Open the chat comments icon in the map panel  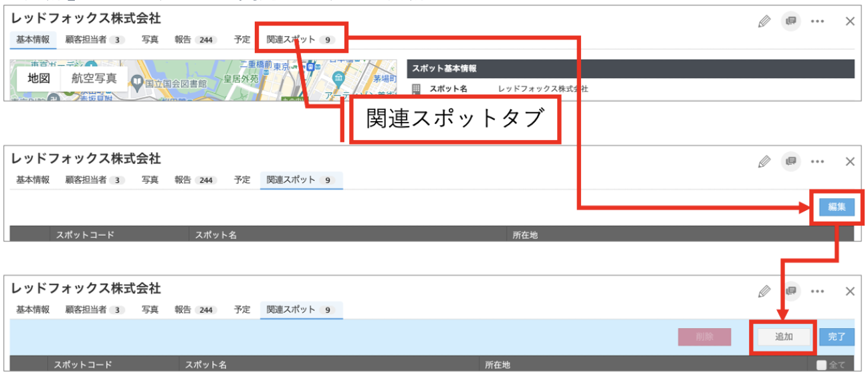[790, 21]
